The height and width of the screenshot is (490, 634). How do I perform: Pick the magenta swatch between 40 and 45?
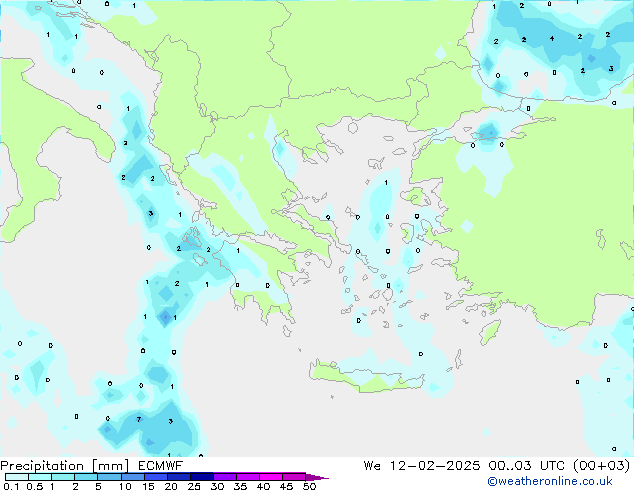point(271,477)
